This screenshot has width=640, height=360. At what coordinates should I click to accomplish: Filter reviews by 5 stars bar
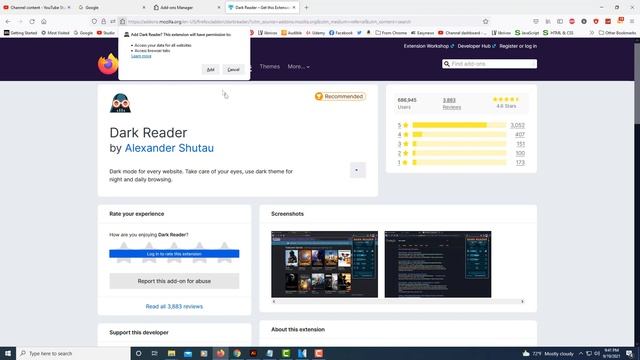point(459,125)
